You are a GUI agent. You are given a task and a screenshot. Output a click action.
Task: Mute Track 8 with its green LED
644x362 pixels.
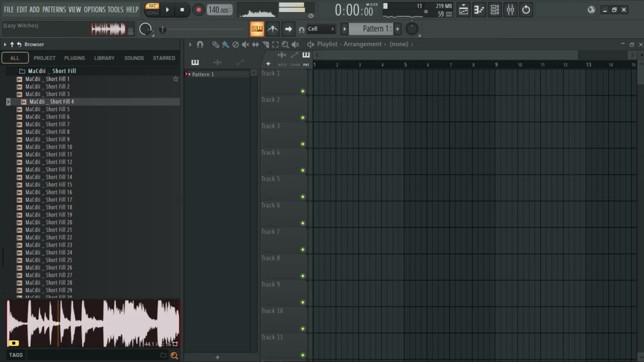(303, 276)
